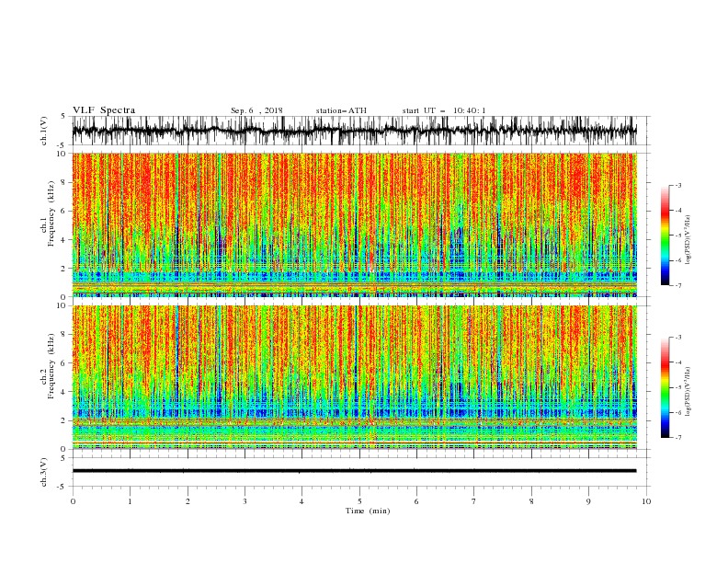The image size is (728, 563).
Task: Click the time-axis tick label "3"
Action: point(245,501)
